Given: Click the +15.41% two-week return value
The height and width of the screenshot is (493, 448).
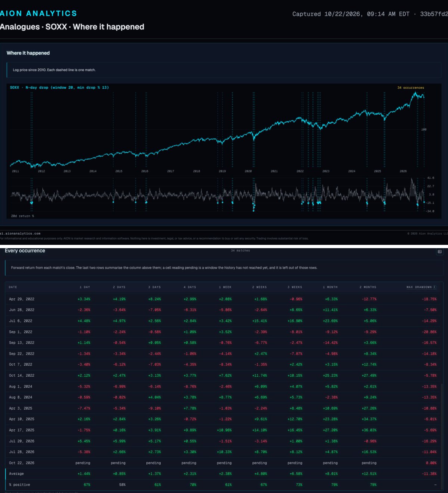Looking at the screenshot, I should click(260, 321).
